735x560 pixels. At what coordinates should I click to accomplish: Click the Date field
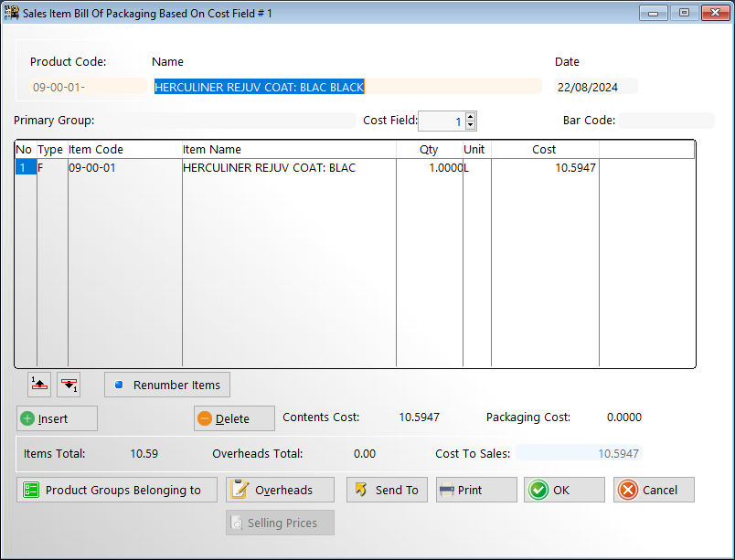(x=596, y=88)
